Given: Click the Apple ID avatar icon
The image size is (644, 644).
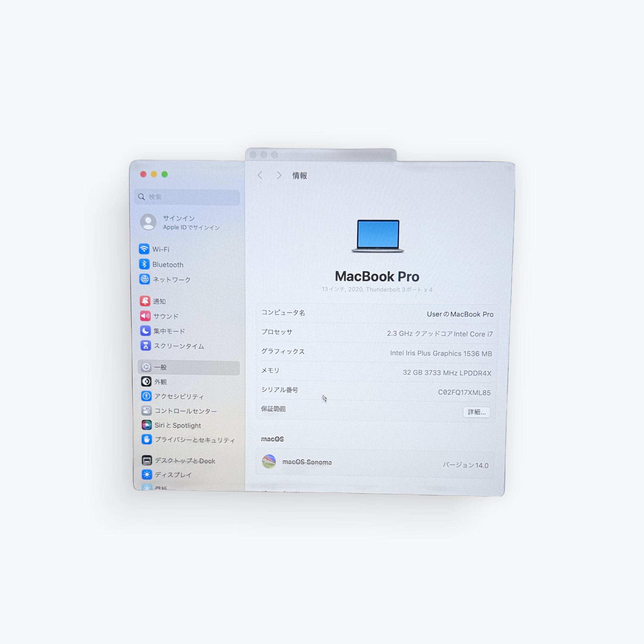Looking at the screenshot, I should pos(148,222).
